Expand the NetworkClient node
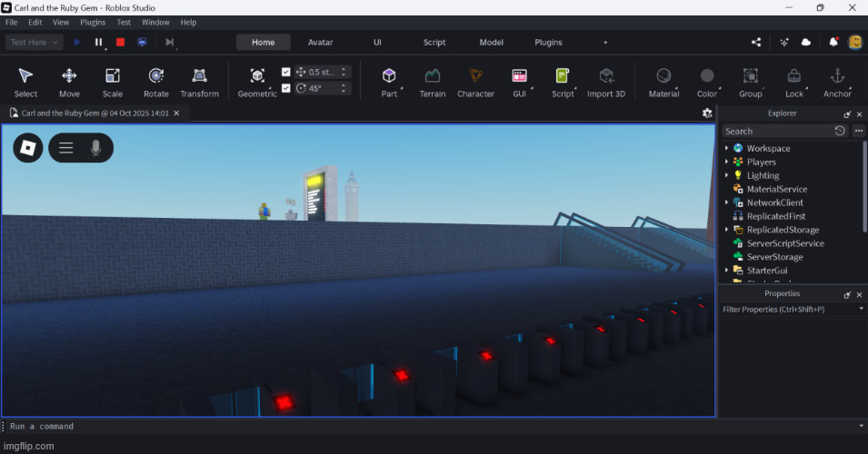The image size is (868, 454). (x=727, y=202)
